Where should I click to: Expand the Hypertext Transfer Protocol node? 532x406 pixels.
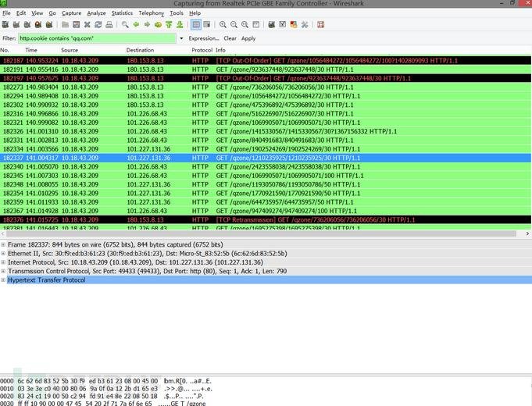click(x=3, y=280)
